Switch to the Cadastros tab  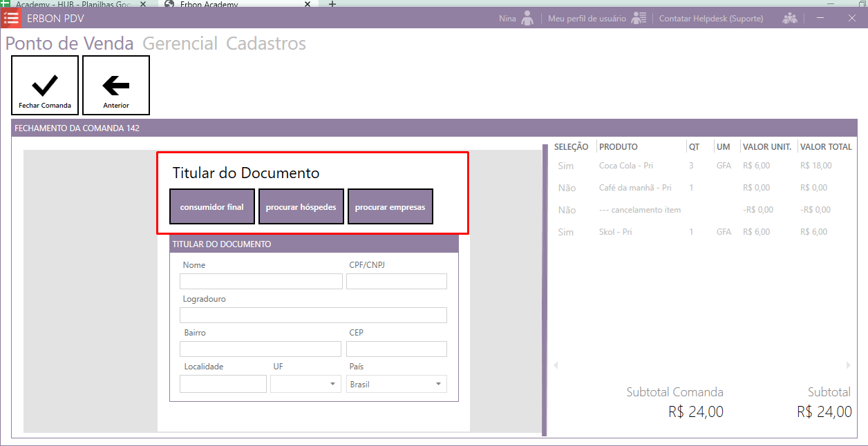tap(266, 43)
